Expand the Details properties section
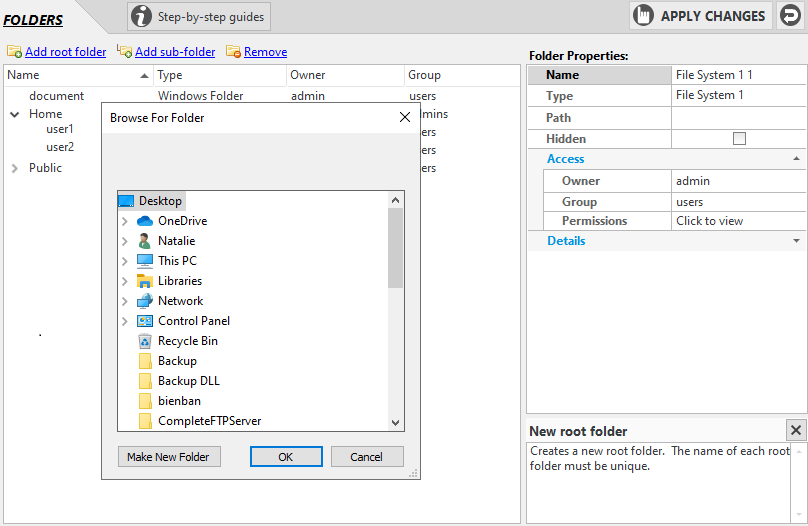Screen dimensions: 808x526 (796, 241)
